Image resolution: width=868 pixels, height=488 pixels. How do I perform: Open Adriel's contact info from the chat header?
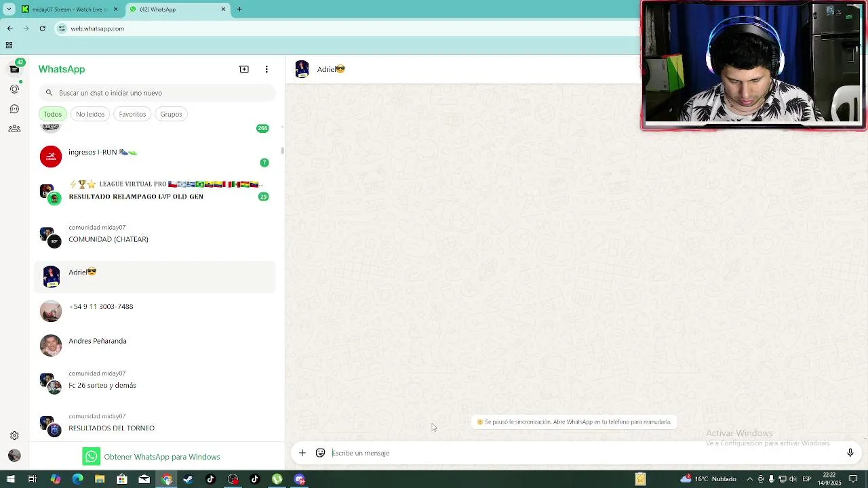point(331,69)
